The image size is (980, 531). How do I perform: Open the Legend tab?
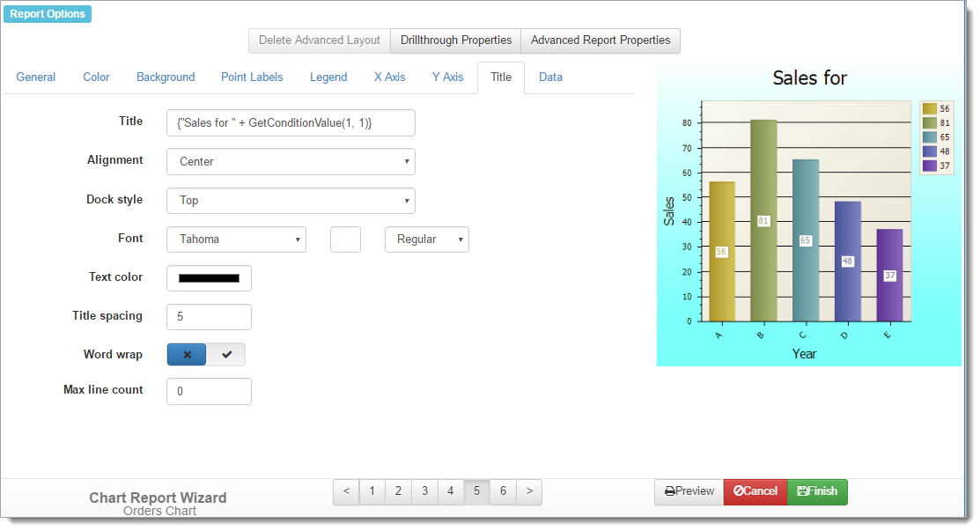click(328, 77)
